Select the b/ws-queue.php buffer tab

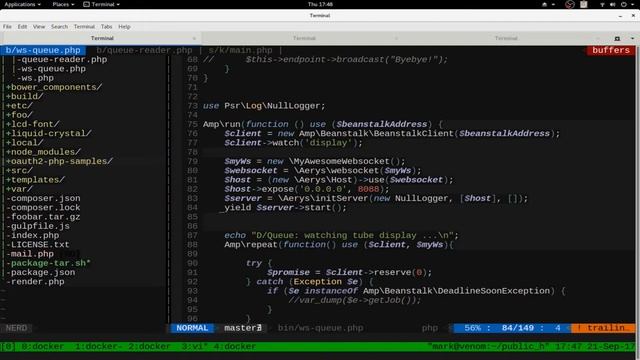tap(43, 50)
